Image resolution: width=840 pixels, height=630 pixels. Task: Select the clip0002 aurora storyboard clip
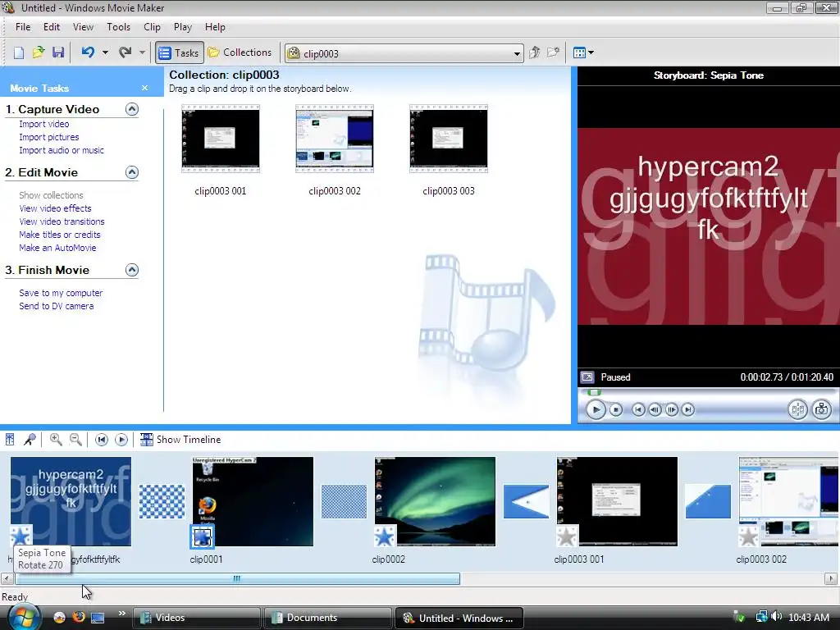[x=435, y=501]
